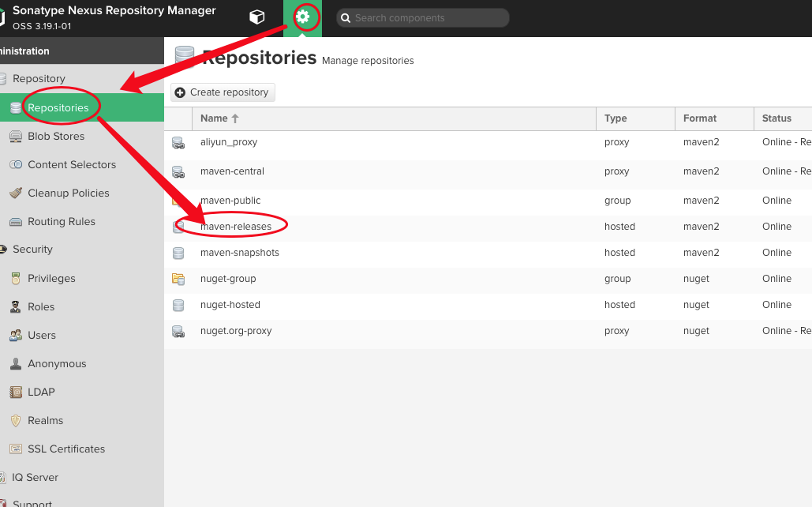Click the Content Selectors icon
This screenshot has height=507, width=812.
point(16,164)
